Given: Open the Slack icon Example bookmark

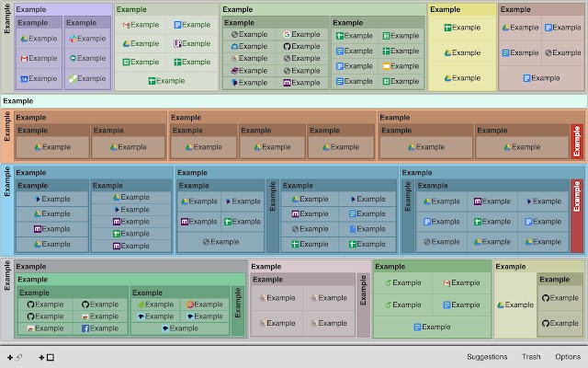Looking at the screenshot, I should tap(87, 39).
